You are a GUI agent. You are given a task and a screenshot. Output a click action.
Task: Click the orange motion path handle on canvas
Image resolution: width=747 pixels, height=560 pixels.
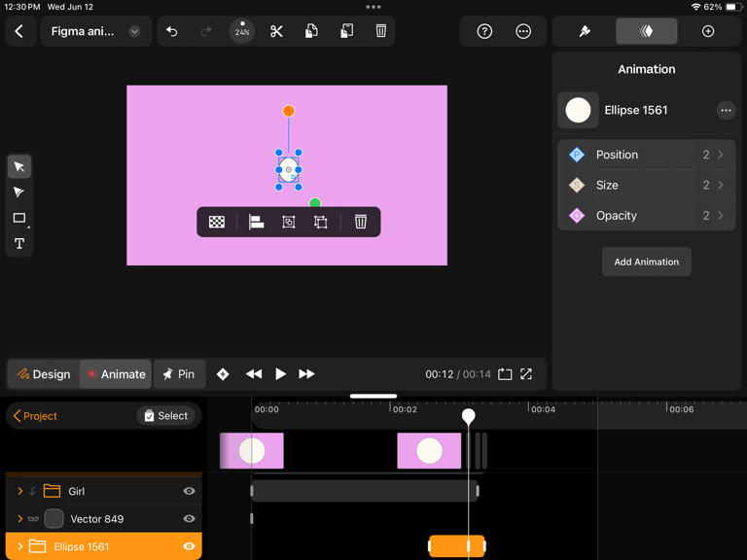click(x=288, y=111)
